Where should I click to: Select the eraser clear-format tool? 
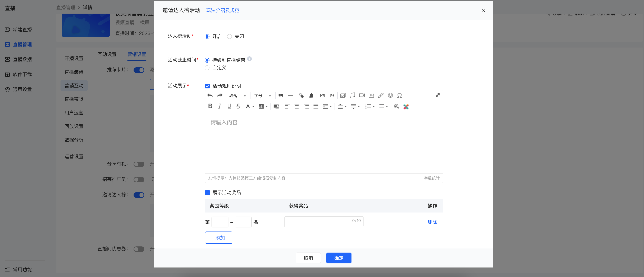click(x=301, y=95)
